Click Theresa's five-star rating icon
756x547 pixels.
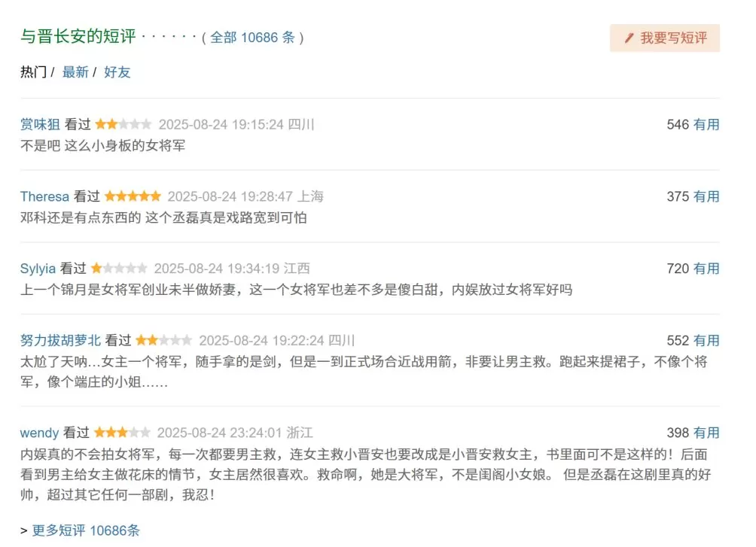(x=132, y=196)
